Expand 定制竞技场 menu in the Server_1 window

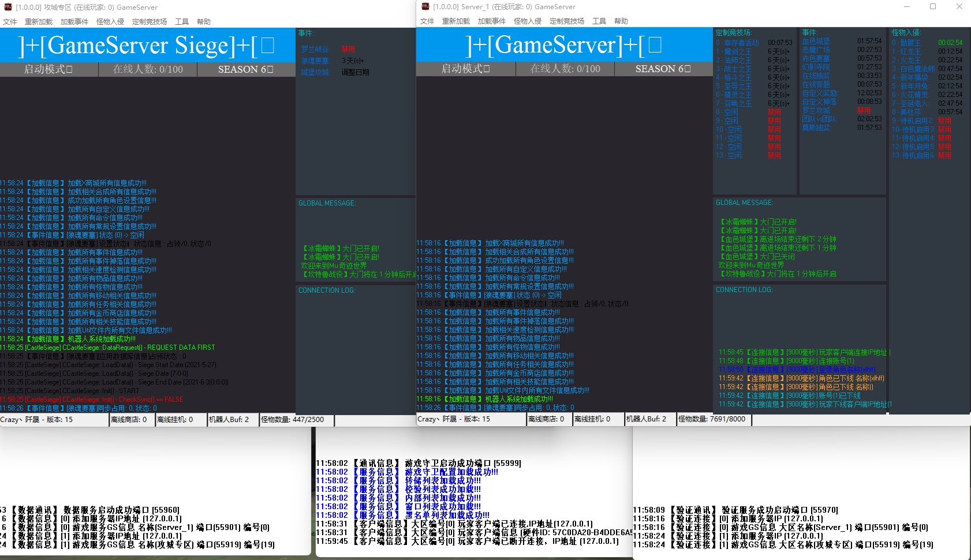click(x=566, y=21)
